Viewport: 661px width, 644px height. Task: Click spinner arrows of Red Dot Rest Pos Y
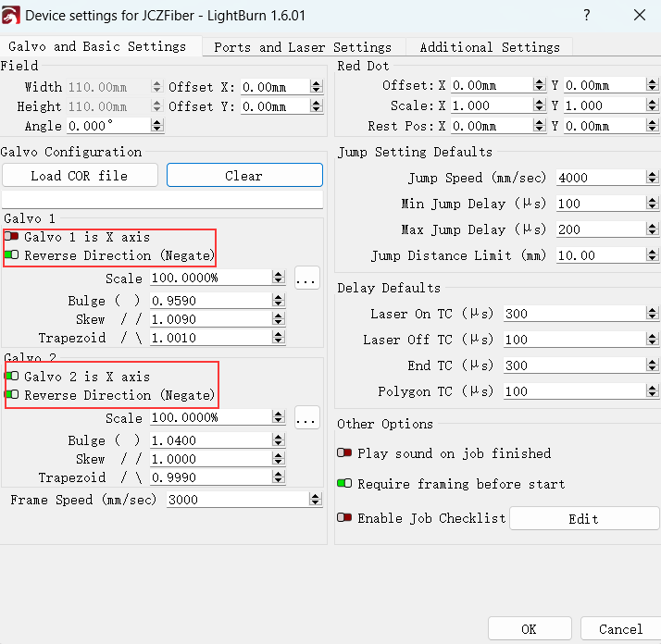coord(652,126)
